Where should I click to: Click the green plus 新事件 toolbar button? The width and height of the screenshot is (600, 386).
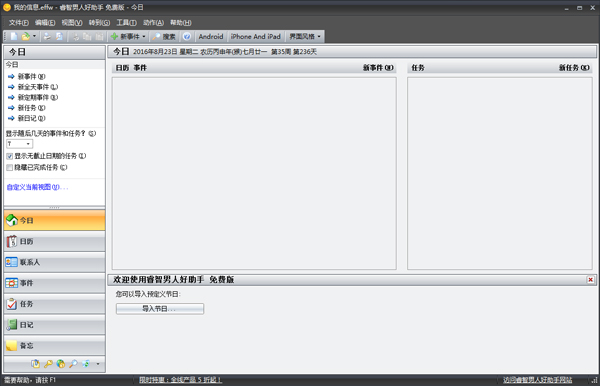[125, 36]
